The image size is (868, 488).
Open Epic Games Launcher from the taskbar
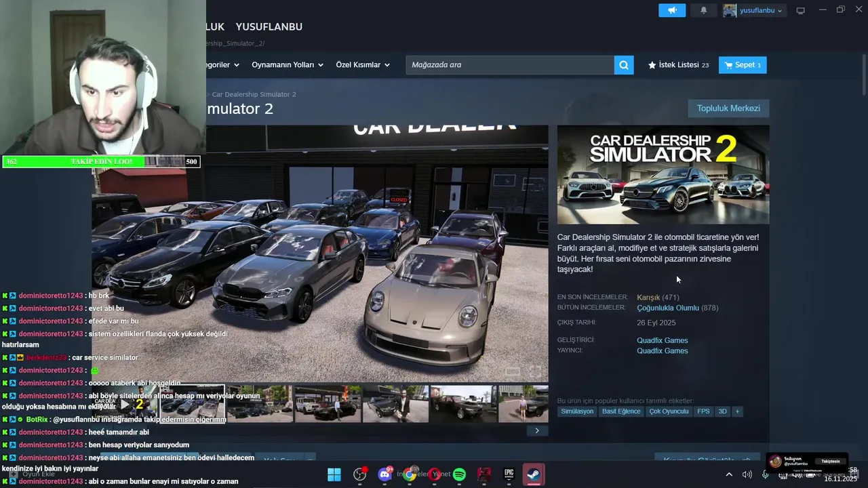[509, 474]
